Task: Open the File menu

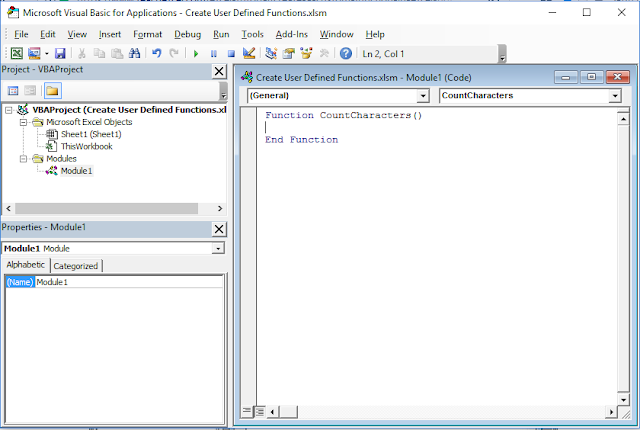Action: coord(21,34)
